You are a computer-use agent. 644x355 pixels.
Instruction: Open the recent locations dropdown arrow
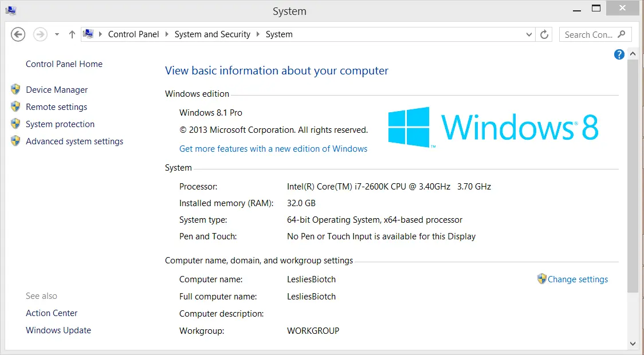pos(57,34)
